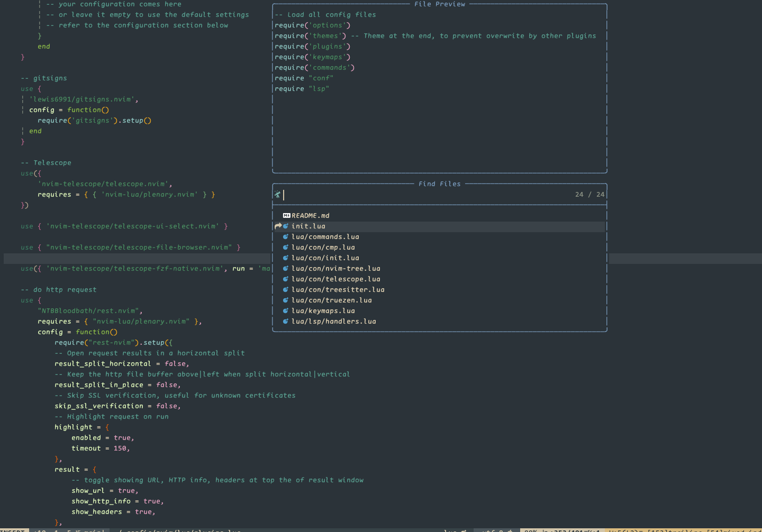The width and height of the screenshot is (762, 532).
Task: Click the require "lsp" preview line
Action: pos(302,89)
